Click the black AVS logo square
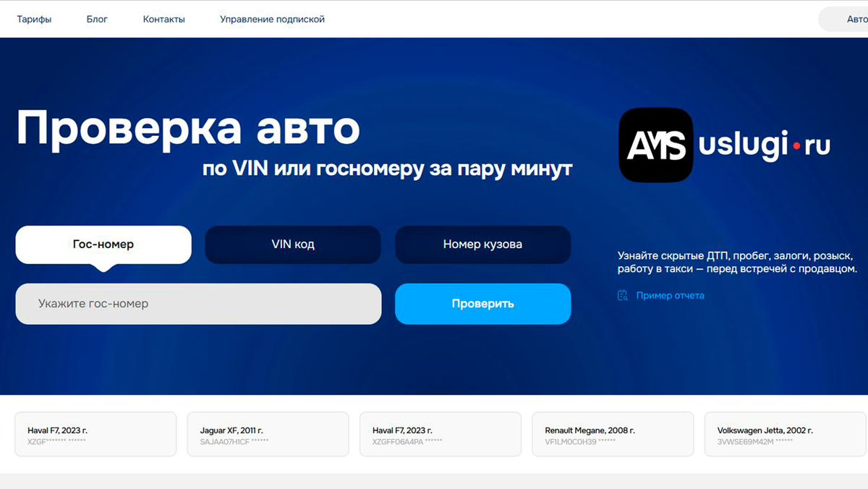The image size is (868, 489). pyautogui.click(x=655, y=145)
